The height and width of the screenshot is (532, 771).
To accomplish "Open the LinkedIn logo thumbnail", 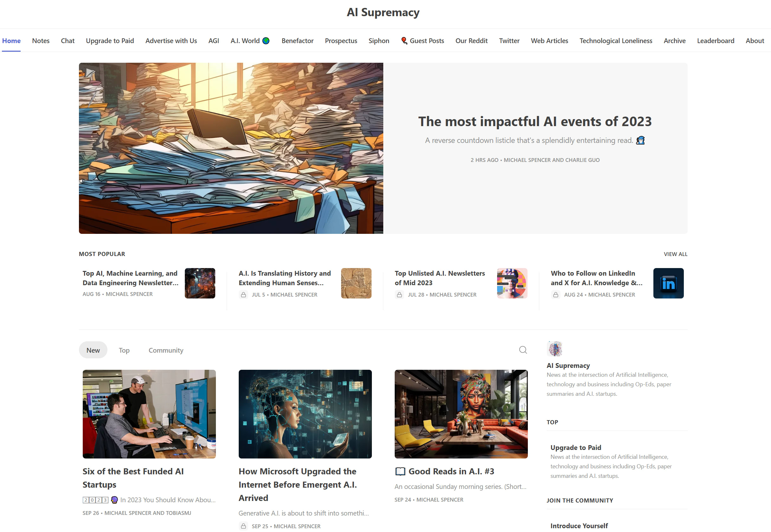I will tap(668, 283).
